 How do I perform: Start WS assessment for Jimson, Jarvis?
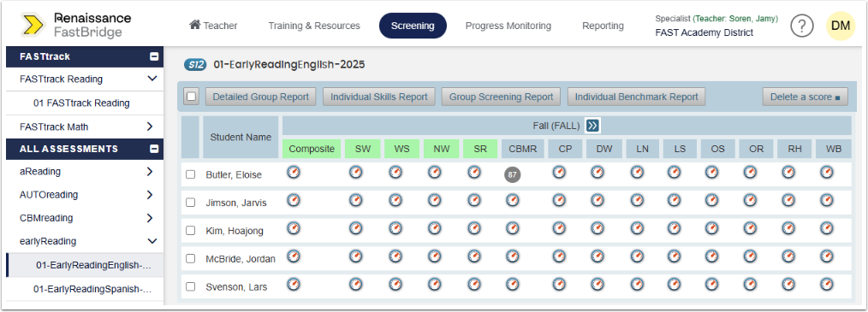tap(395, 200)
